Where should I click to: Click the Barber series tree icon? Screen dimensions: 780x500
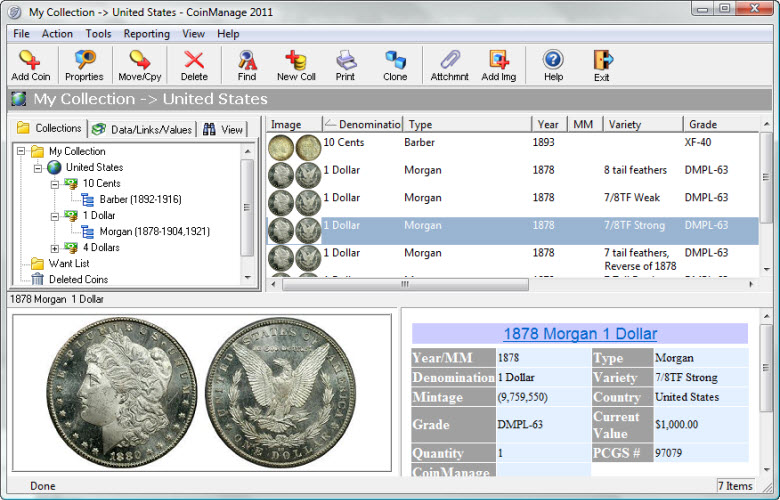coord(88,200)
